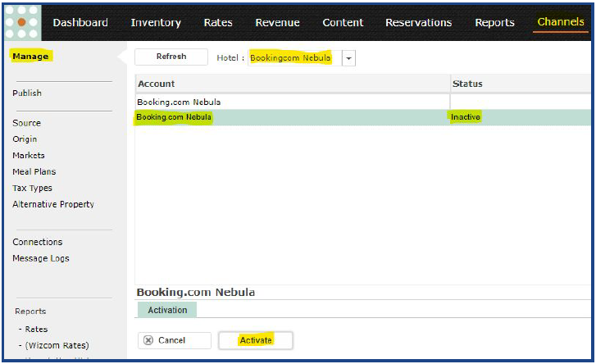Open the Inventory menu

pos(156,23)
